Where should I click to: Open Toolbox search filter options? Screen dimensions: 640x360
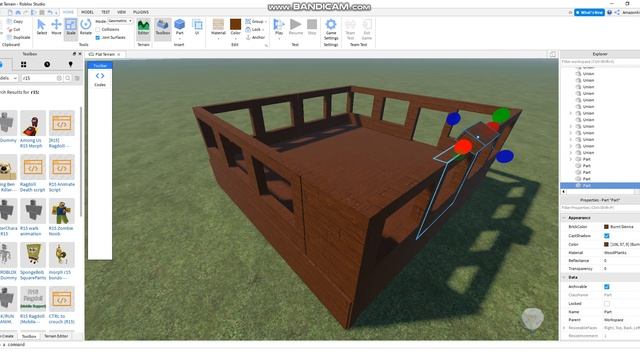tap(77, 78)
